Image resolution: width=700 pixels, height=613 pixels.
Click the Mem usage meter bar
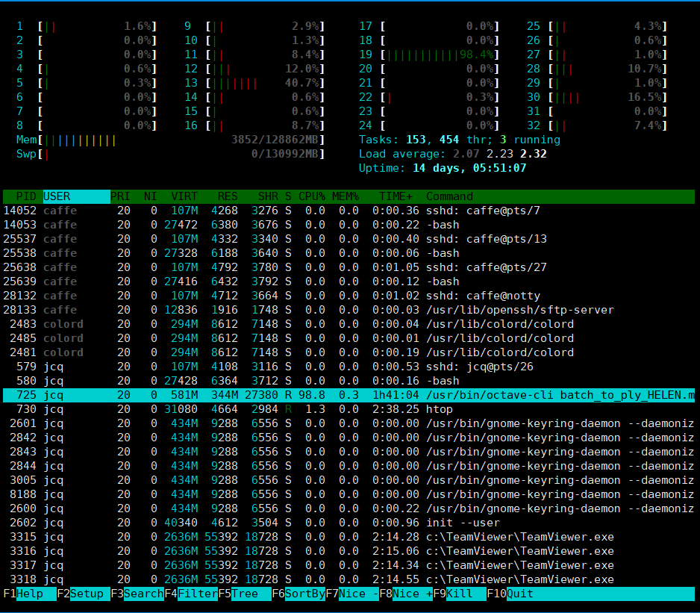(181, 140)
